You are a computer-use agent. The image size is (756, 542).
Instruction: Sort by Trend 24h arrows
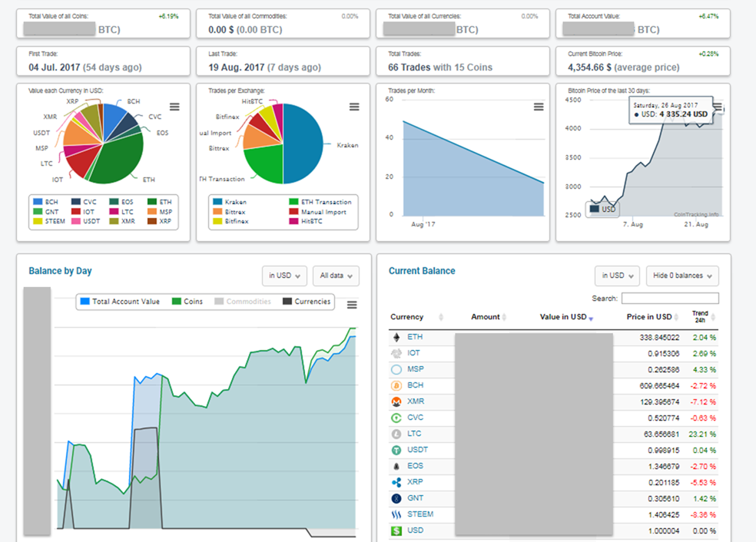(713, 317)
